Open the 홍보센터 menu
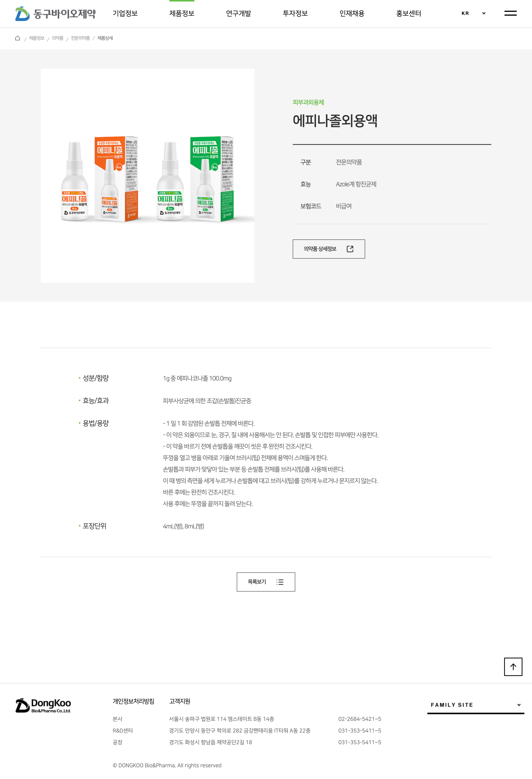This screenshot has width=532, height=779. (x=408, y=13)
